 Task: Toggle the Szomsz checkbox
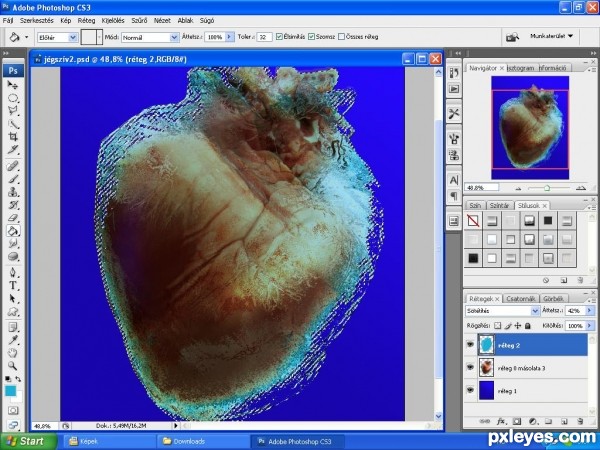click(x=311, y=37)
